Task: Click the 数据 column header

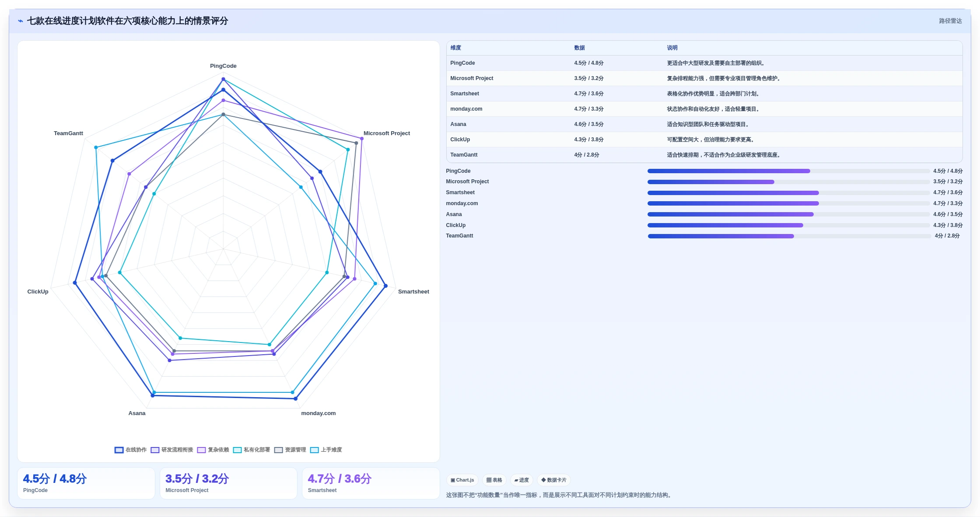Action: [579, 48]
